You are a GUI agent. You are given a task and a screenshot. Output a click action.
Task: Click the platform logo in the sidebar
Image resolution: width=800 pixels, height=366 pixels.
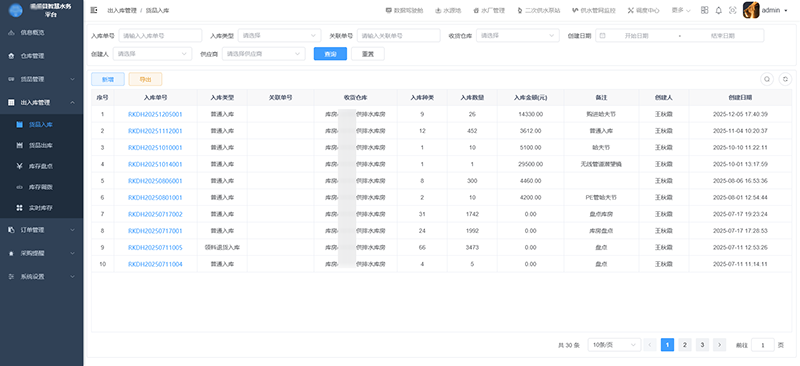tap(16, 10)
